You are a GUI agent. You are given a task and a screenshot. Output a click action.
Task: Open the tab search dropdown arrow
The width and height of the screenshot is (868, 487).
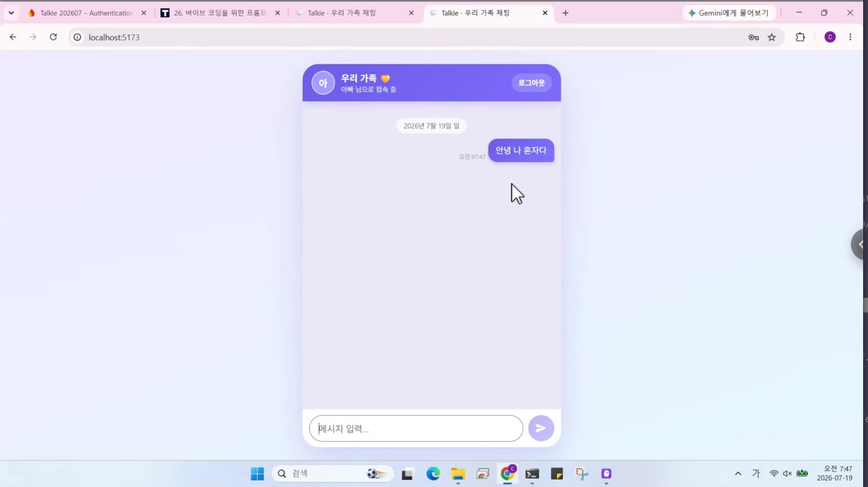[x=11, y=13]
